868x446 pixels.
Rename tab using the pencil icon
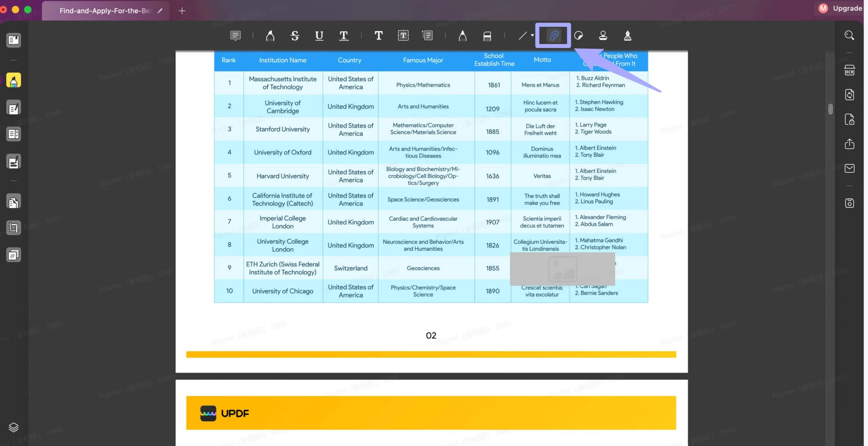click(x=160, y=11)
